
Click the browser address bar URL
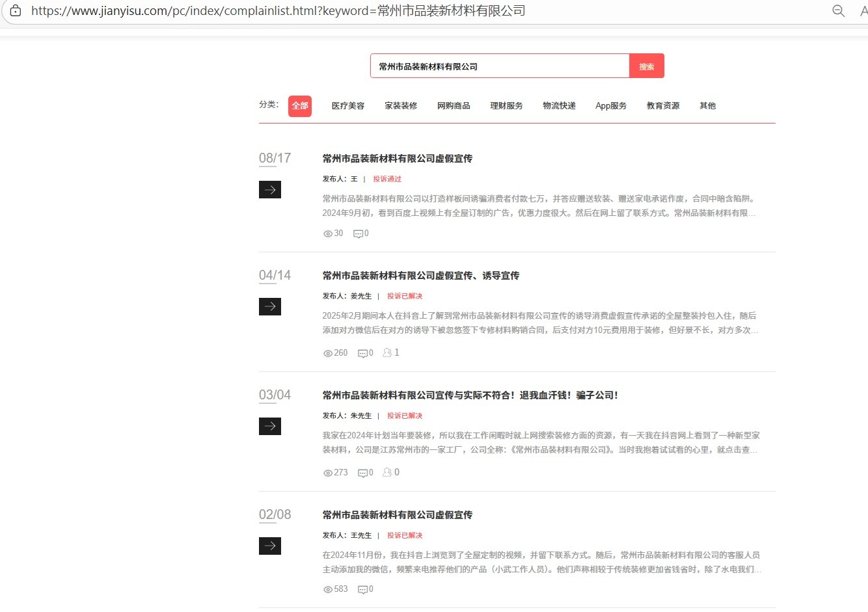click(278, 11)
